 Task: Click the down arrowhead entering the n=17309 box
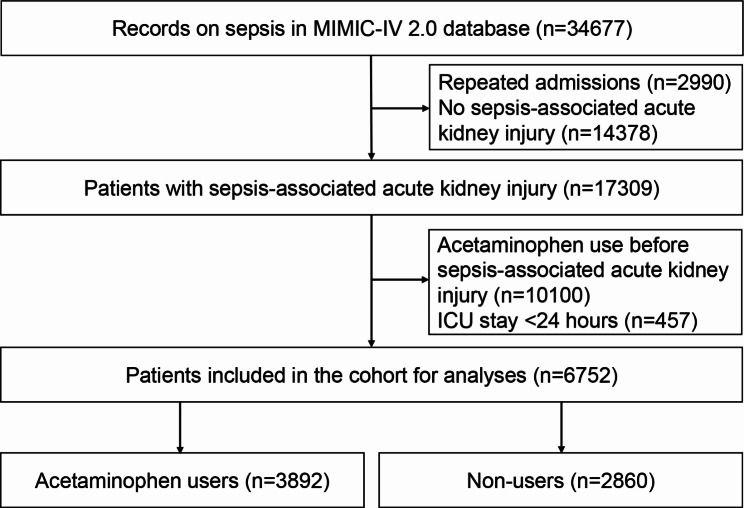(x=372, y=157)
